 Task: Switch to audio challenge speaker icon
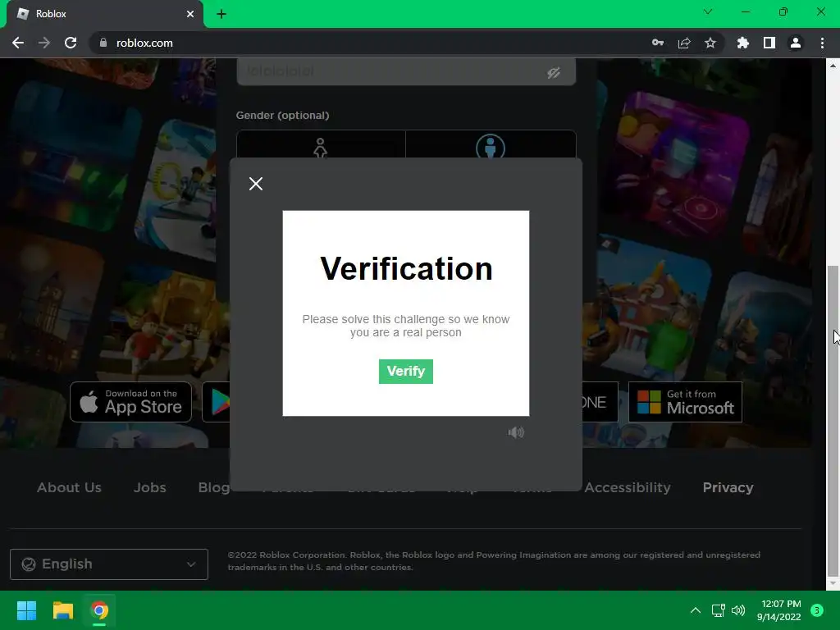(516, 432)
